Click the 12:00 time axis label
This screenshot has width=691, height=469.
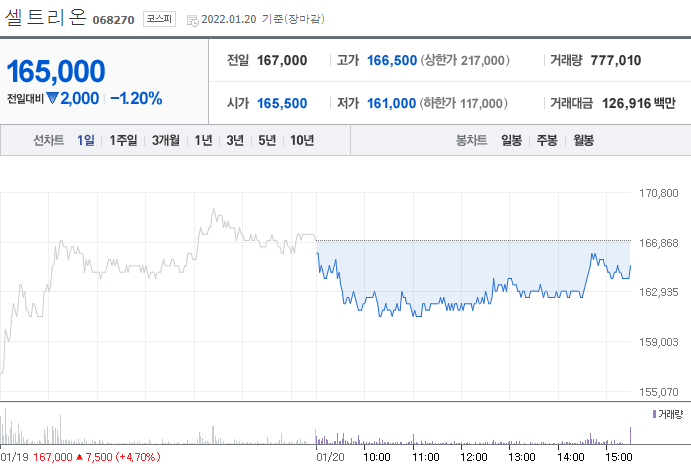(x=473, y=458)
